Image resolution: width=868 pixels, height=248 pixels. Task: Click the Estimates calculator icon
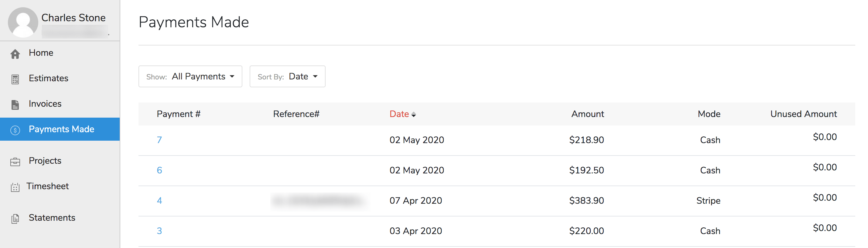[15, 79]
